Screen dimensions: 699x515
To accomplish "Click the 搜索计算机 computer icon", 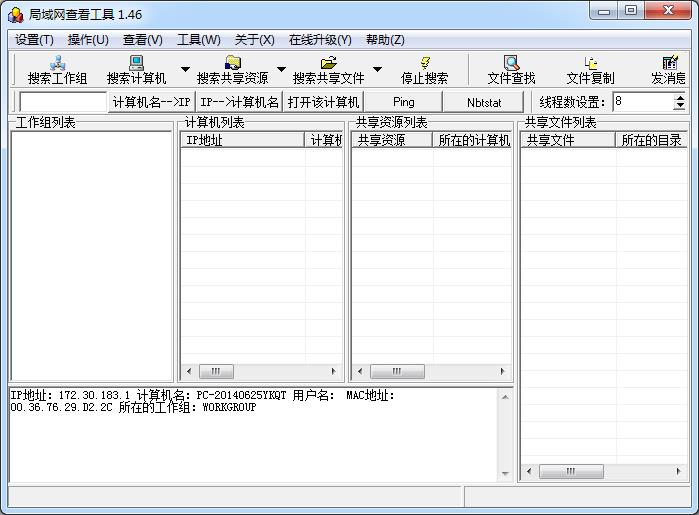I will [x=136, y=63].
